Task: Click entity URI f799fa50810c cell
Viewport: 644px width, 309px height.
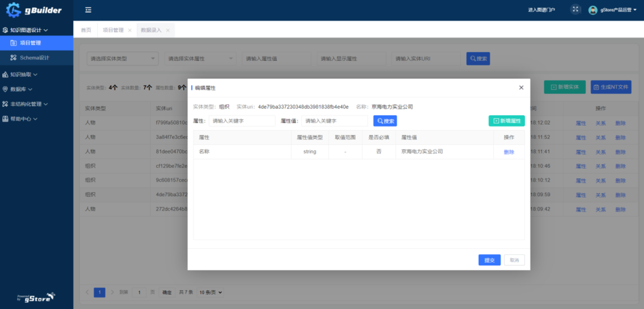Action: 172,123
